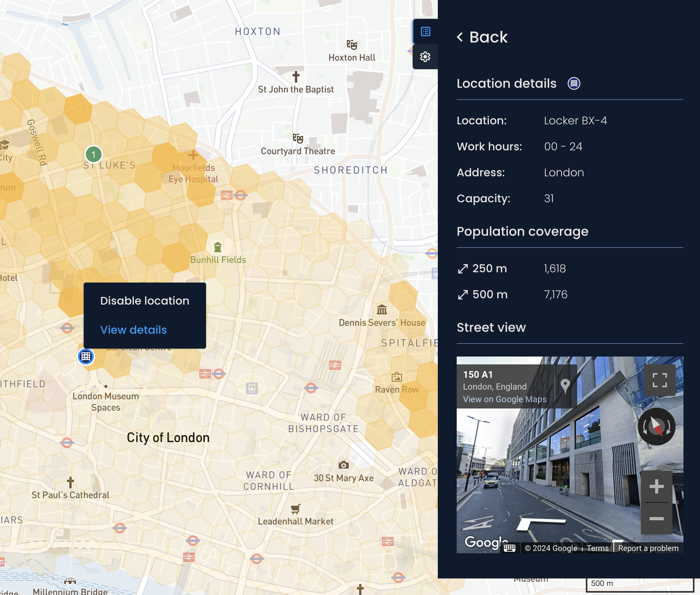Click the 500 m radius arrow icon
This screenshot has height=595, width=700.
(463, 295)
